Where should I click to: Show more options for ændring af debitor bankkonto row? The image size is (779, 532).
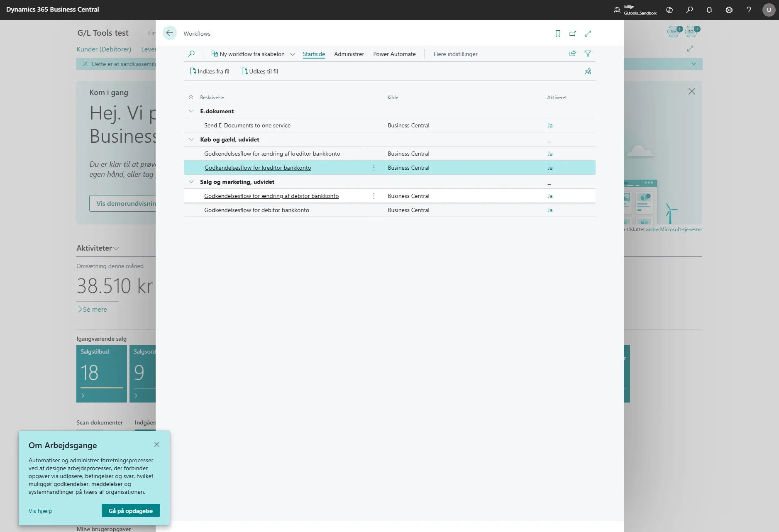[374, 196]
